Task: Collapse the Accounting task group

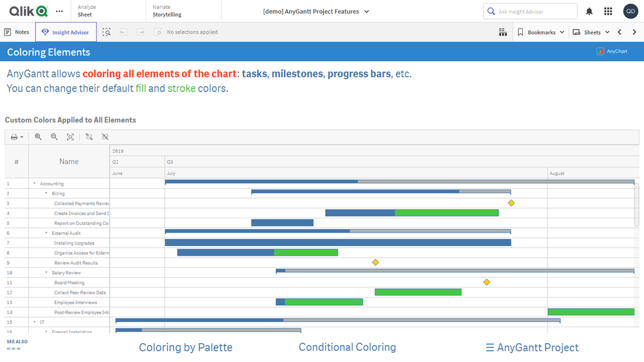Action: [35, 184]
